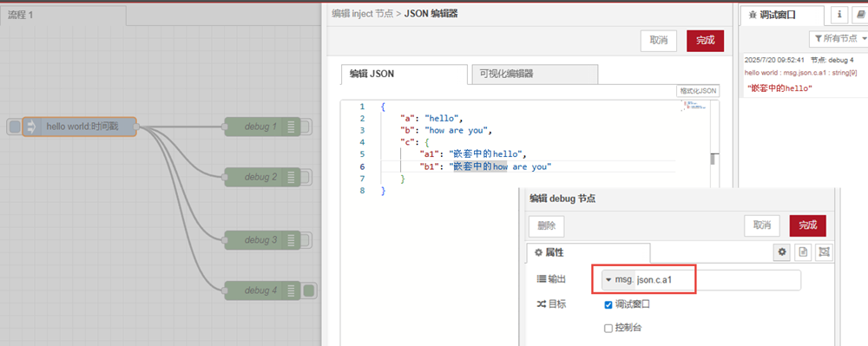
Task: Select the hello world:时间戳 inject node
Action: pyautogui.click(x=80, y=127)
